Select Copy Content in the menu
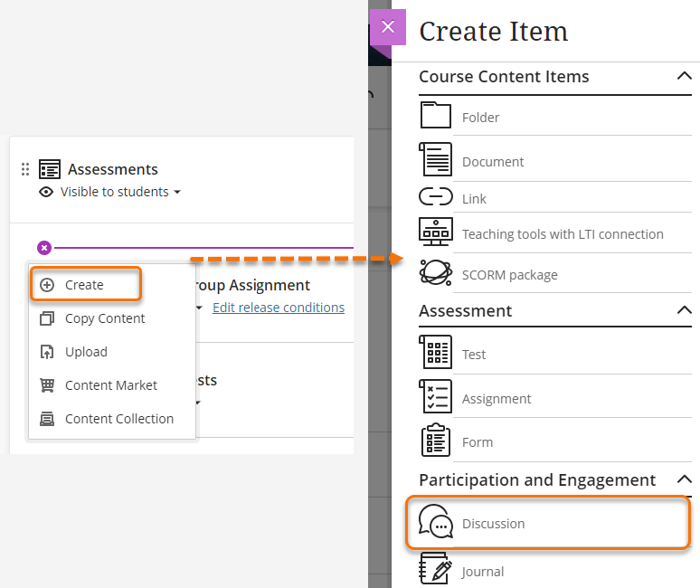 click(104, 318)
